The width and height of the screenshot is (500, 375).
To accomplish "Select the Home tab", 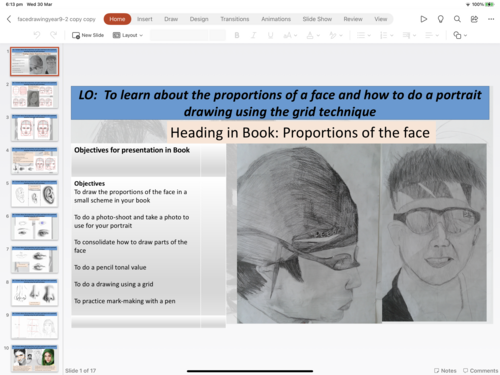I will point(117,19).
